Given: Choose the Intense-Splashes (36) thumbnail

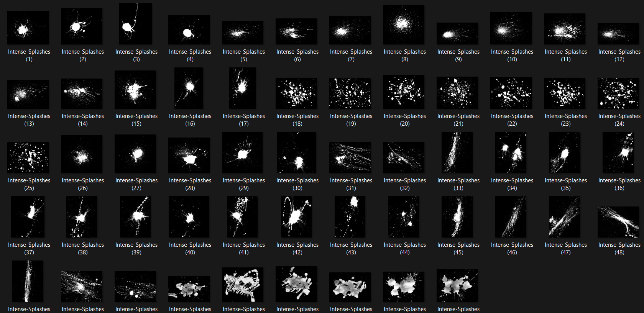Looking at the screenshot, I should click(618, 152).
